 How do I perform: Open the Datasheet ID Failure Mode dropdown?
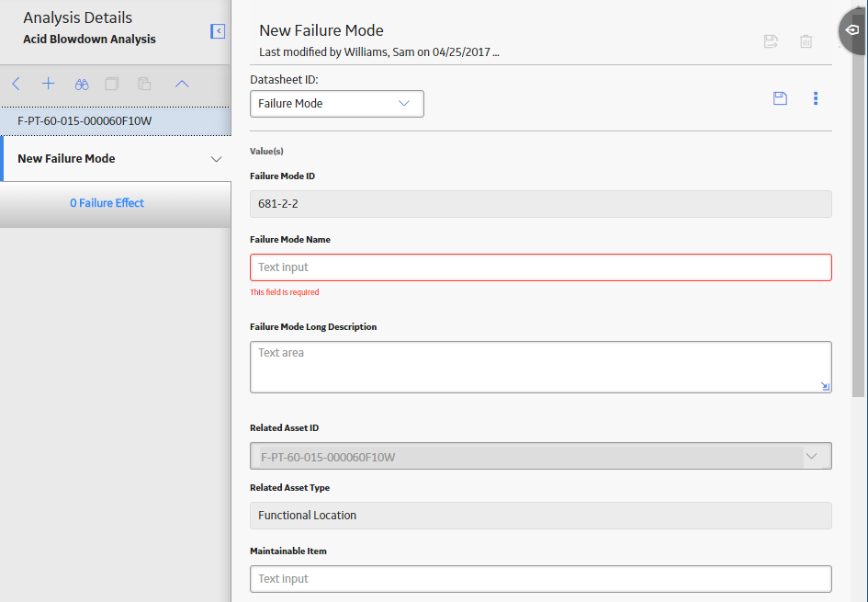[x=336, y=104]
